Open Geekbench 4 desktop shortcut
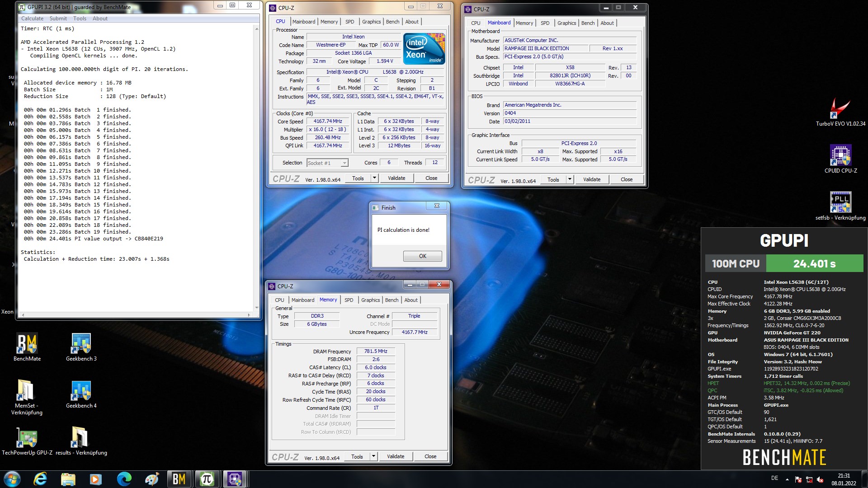The width and height of the screenshot is (868, 488). [x=81, y=394]
